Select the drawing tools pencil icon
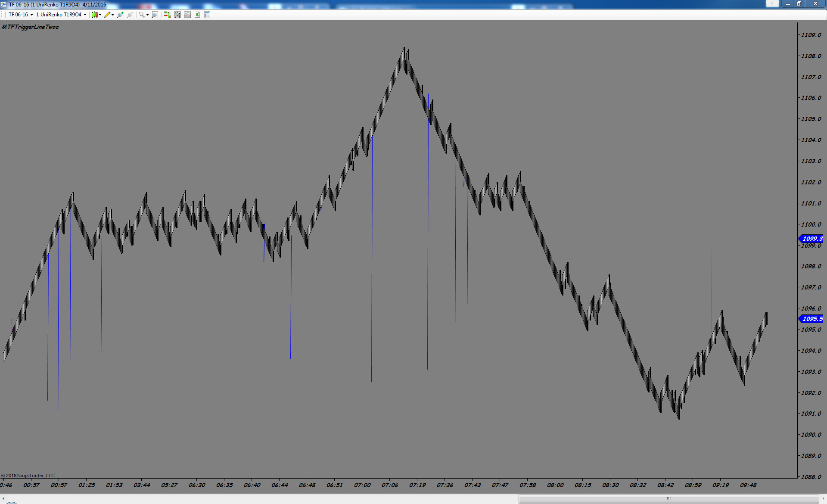 tap(107, 15)
